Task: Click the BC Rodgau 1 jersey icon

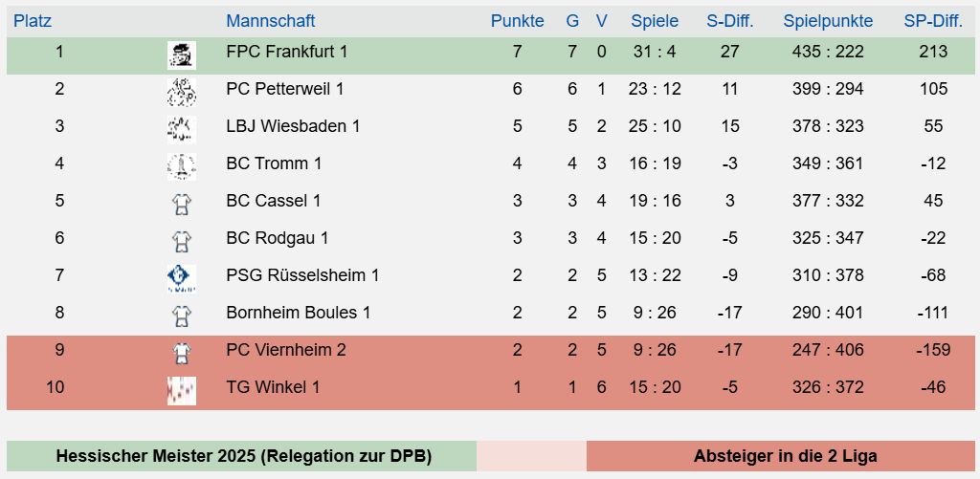Action: coord(182,242)
